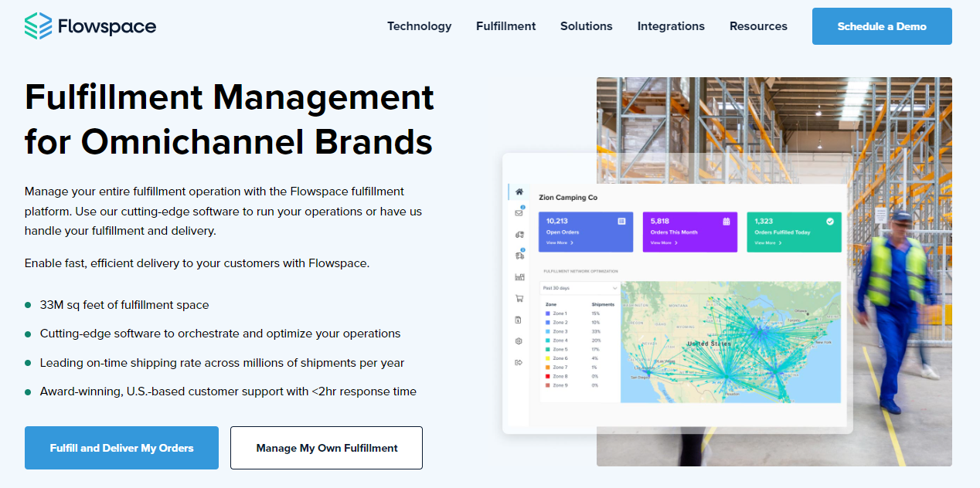The height and width of the screenshot is (488, 980).
Task: Click the Award-winning customer support bullet
Action: click(228, 391)
